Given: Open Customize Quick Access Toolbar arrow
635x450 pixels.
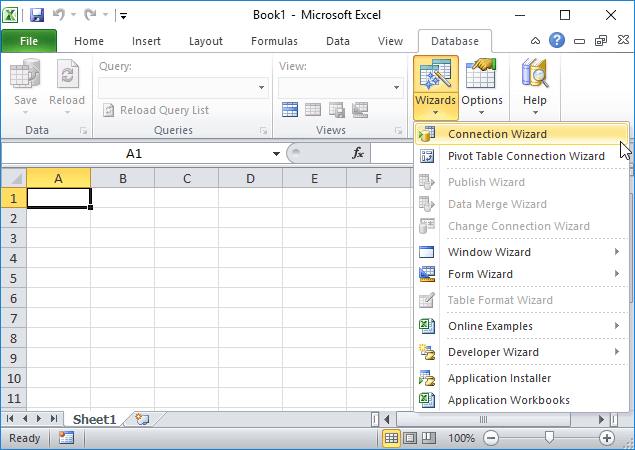Looking at the screenshot, I should pos(124,16).
